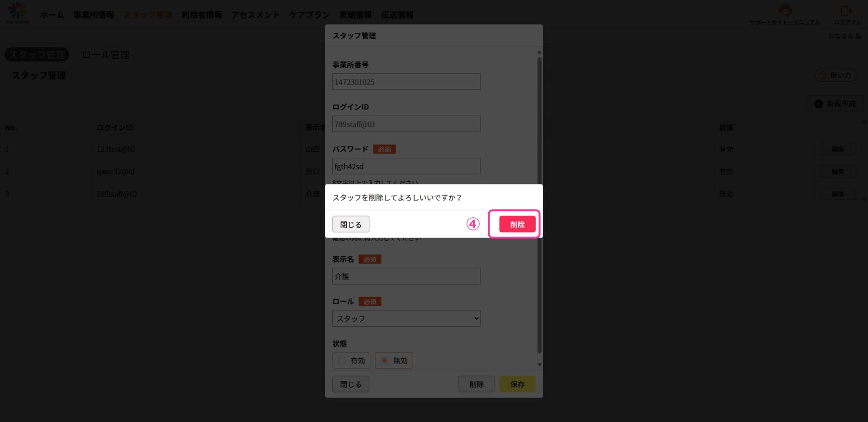This screenshot has height=422, width=868.
Task: Click the 表示名 field containing 介護
Action: pos(406,276)
